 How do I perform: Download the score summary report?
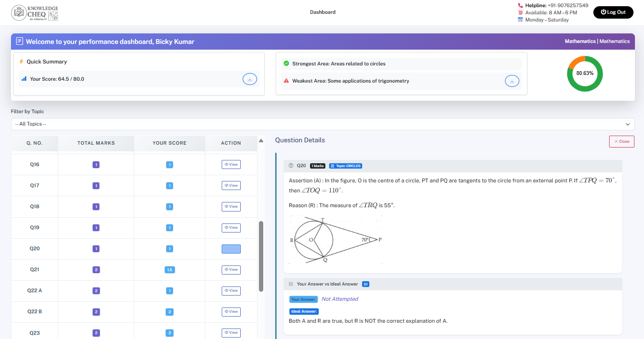[249, 79]
